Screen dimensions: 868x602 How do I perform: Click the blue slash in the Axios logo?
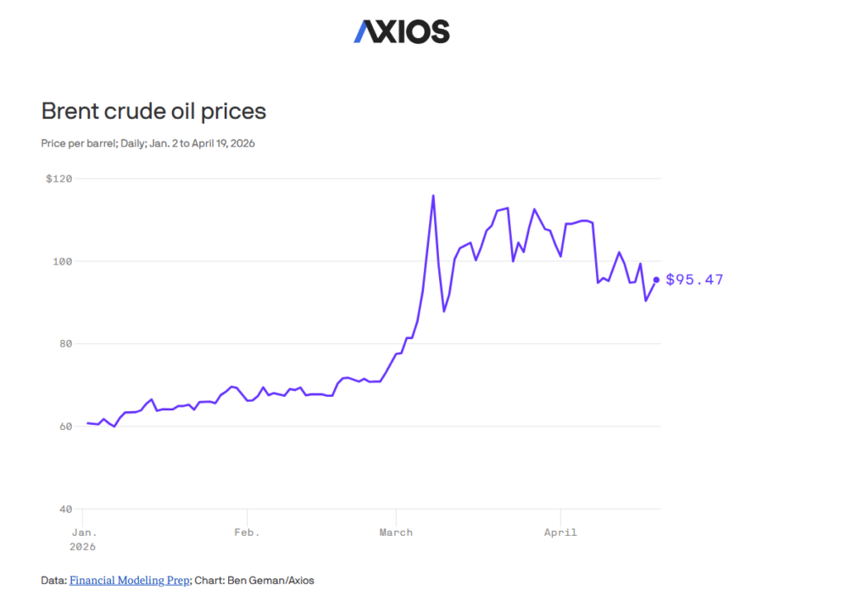(363, 31)
